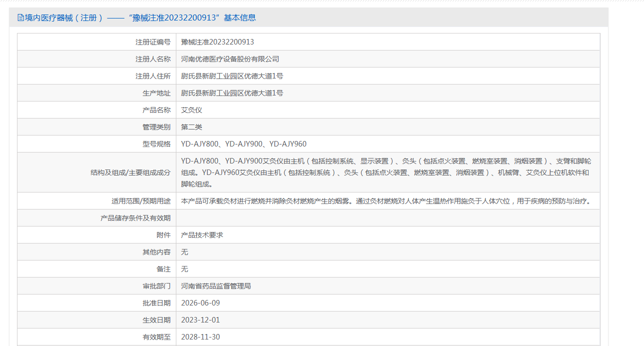644x346 pixels.
Task: Select the 产品名称 label
Action: click(156, 110)
